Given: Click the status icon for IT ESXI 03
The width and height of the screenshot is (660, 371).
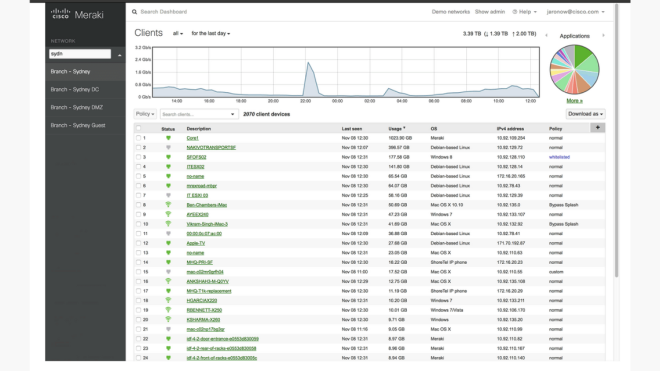Looking at the screenshot, I should click(168, 195).
